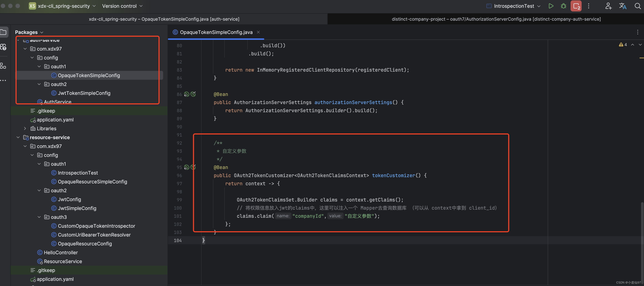Image resolution: width=644 pixels, height=286 pixels.
Task: Open the Project folder tool window icon
Action: coord(4,32)
